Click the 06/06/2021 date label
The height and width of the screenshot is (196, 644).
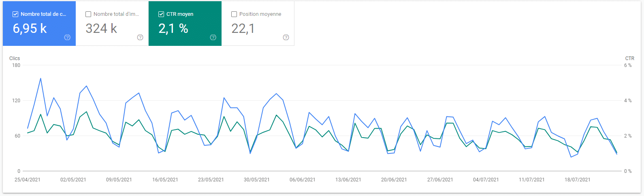click(x=303, y=180)
